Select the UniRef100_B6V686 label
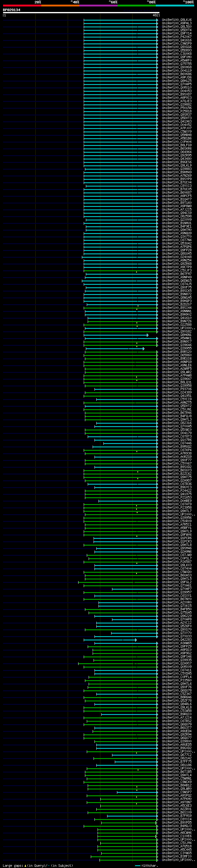The image size is (197, 868). (176, 74)
